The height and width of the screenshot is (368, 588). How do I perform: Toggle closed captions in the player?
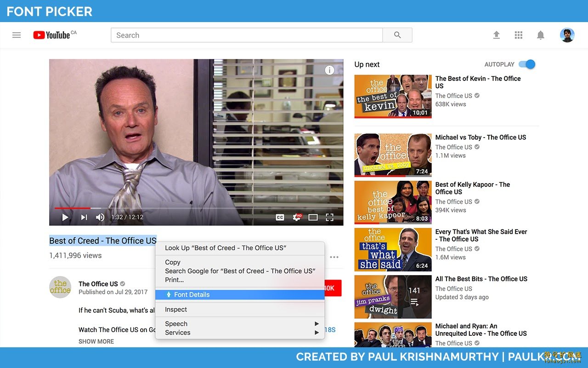(280, 218)
